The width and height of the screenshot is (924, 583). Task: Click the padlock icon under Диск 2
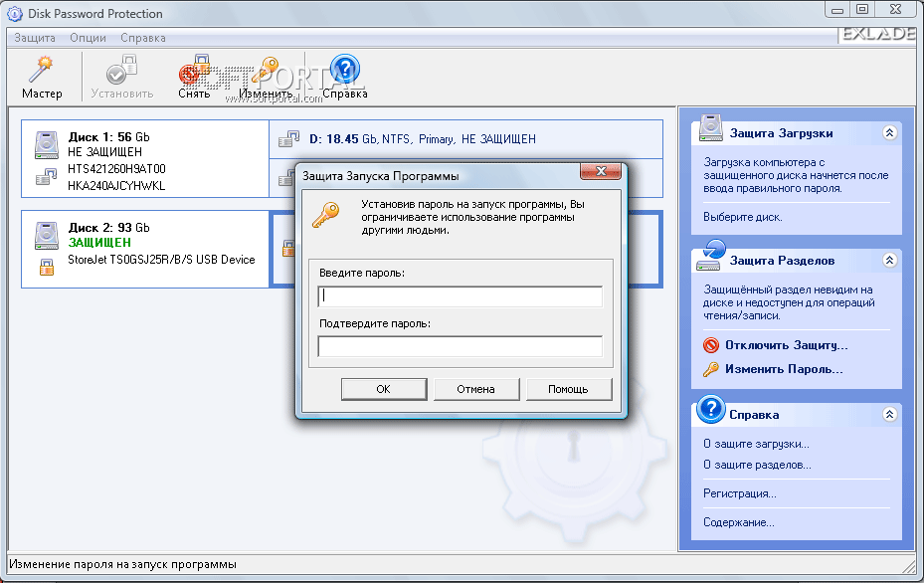[47, 268]
